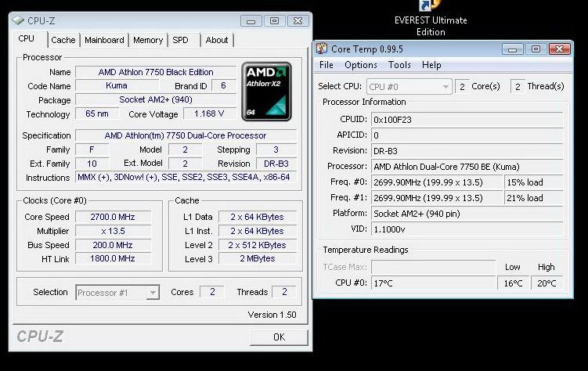Switch to the Cache tab in CPU-Z
Screen dimensions: 588x371
(x=63, y=40)
